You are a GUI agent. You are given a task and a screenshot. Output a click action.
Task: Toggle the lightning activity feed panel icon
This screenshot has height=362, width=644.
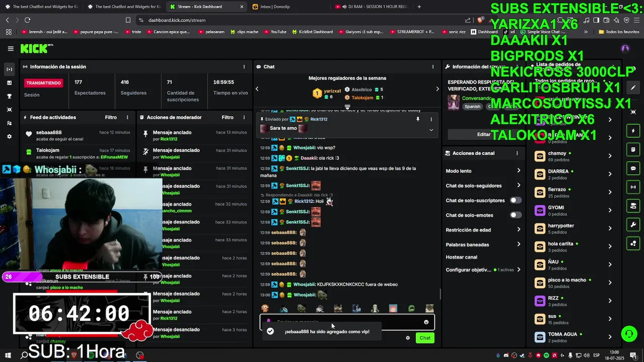pos(633,131)
